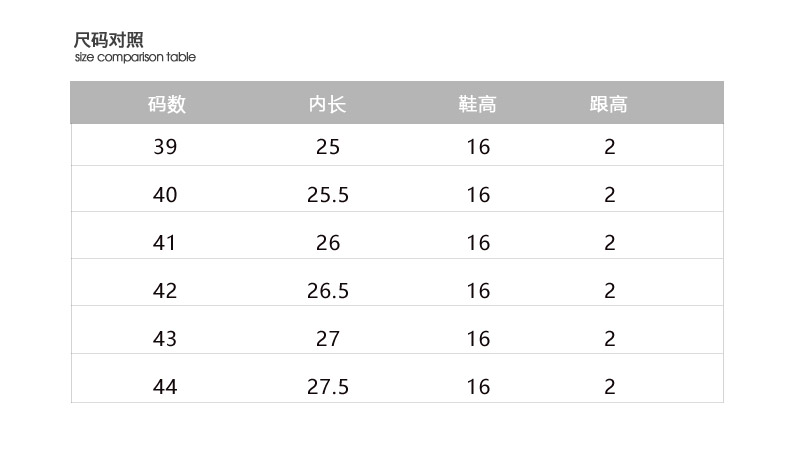The width and height of the screenshot is (790, 450).
Task: Click the 鞋高 column header
Action: pyautogui.click(x=478, y=104)
